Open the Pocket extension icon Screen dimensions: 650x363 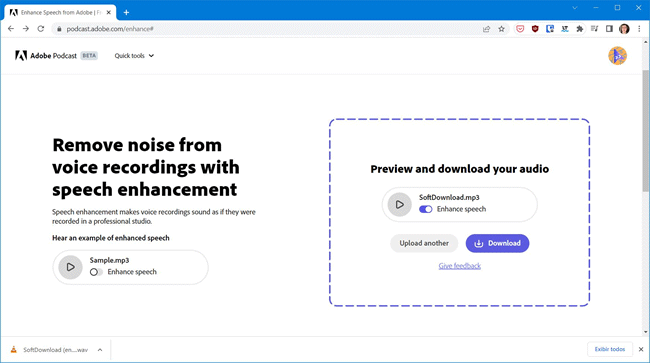coord(520,29)
